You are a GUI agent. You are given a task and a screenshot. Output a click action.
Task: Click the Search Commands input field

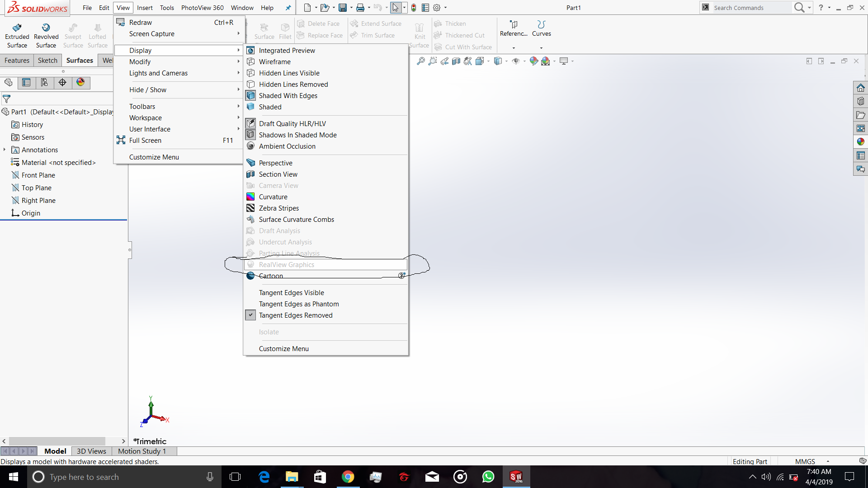(750, 8)
